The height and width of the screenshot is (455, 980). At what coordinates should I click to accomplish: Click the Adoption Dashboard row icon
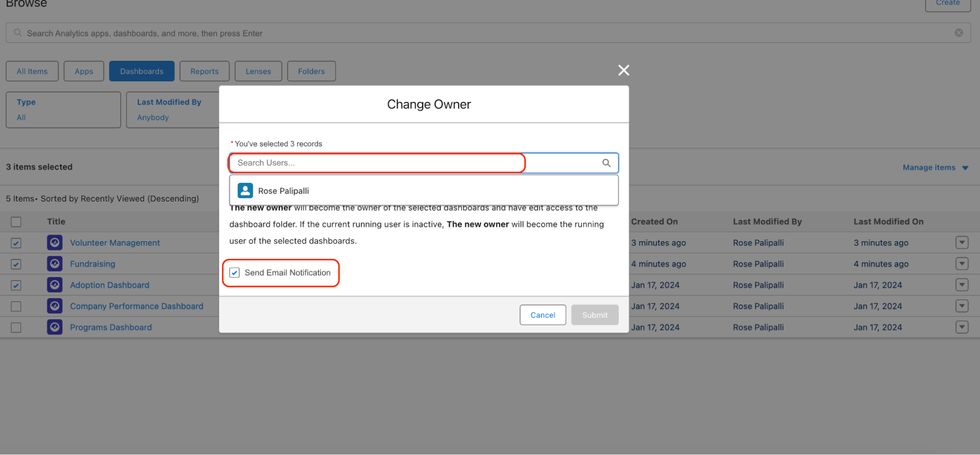coord(55,285)
